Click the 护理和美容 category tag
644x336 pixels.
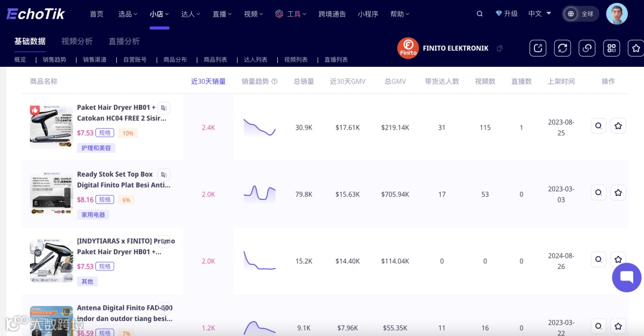point(96,148)
